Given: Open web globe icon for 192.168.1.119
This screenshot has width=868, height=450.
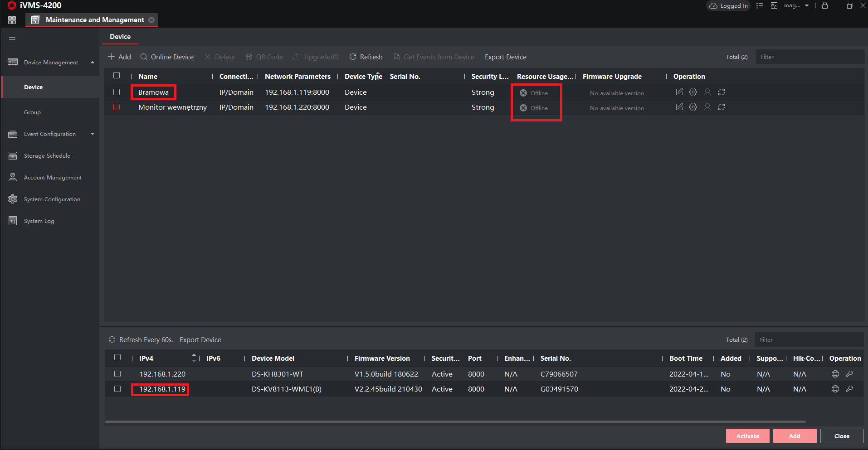Looking at the screenshot, I should click(835, 389).
